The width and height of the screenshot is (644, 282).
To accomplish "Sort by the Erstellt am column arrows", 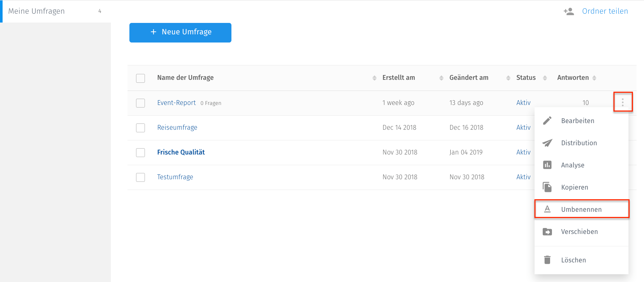I will 441,78.
